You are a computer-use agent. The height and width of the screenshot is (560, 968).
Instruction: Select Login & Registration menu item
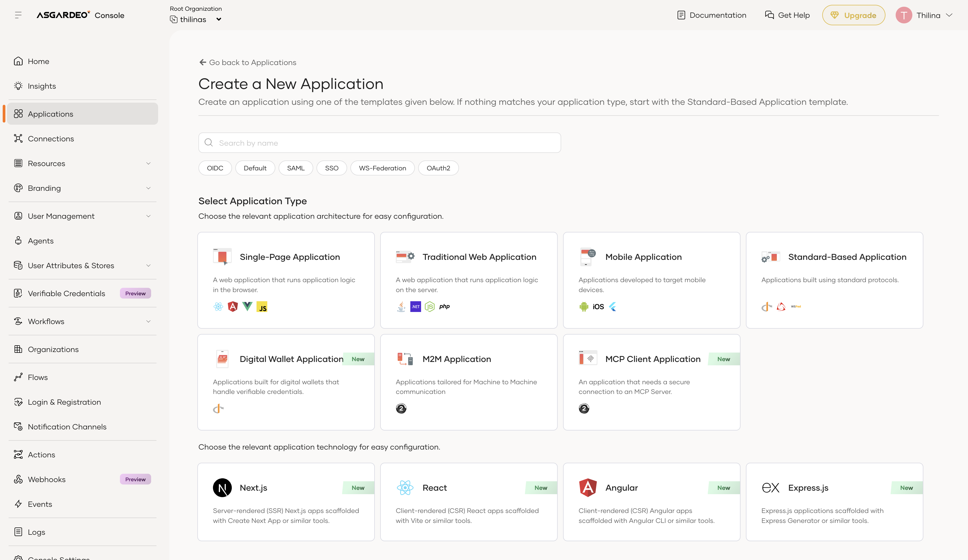64,402
